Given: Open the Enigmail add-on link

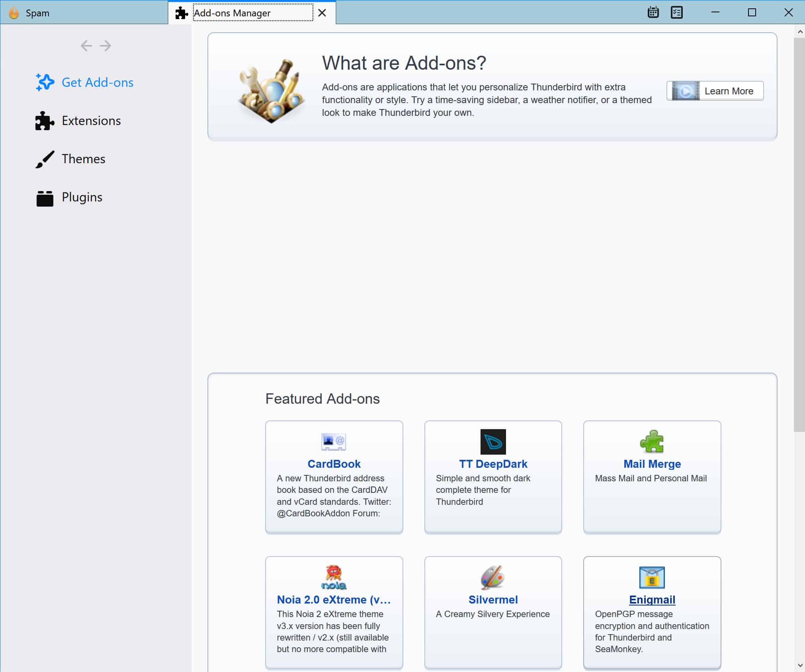Looking at the screenshot, I should [x=652, y=600].
